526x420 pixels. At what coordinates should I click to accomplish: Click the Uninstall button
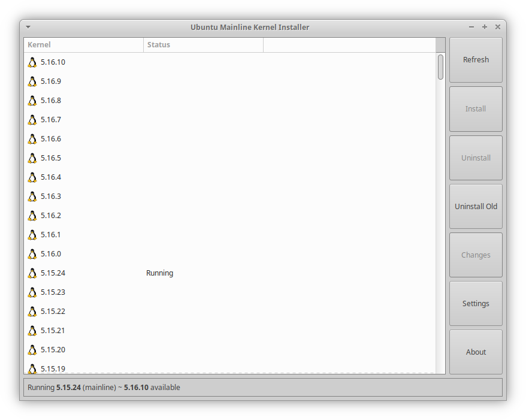click(x=476, y=158)
